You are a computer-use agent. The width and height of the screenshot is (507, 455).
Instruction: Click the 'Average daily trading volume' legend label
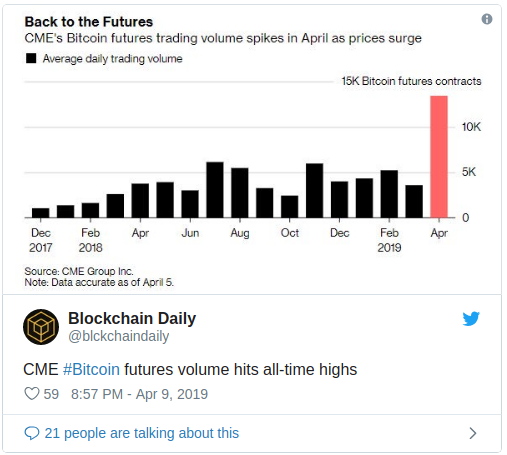[113, 59]
